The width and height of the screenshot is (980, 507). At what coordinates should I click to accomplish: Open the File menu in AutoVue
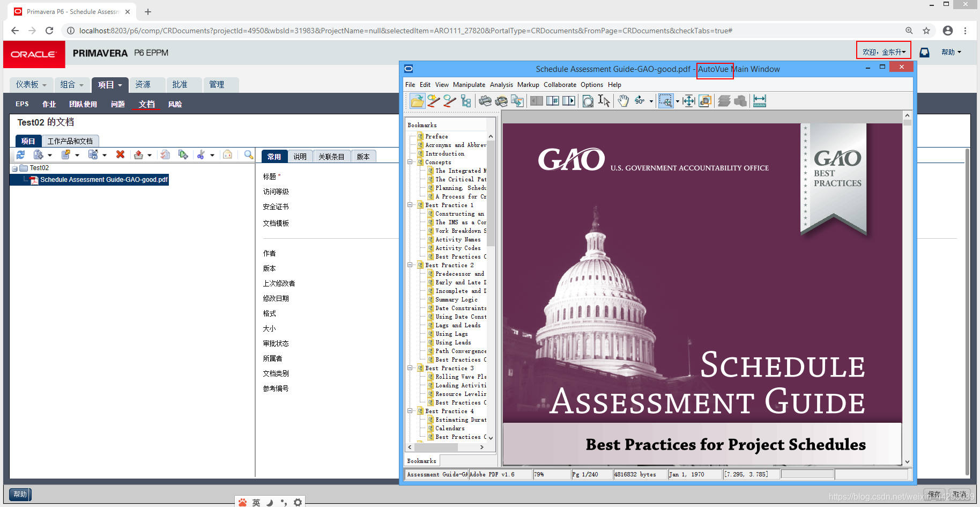(410, 85)
